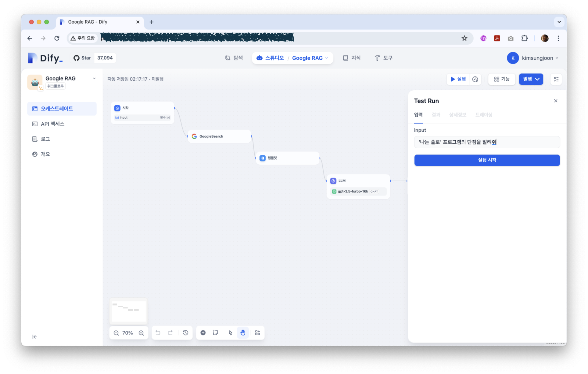This screenshot has height=374, width=588.
Task: Open run history icon beside 실행
Action: click(x=475, y=79)
